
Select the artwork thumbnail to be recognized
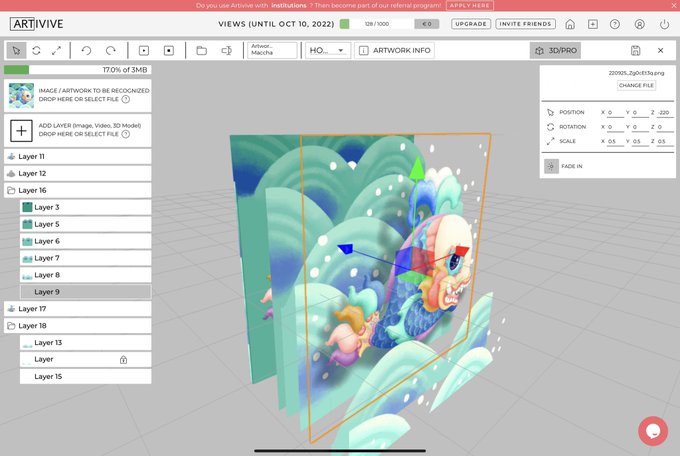[21, 95]
